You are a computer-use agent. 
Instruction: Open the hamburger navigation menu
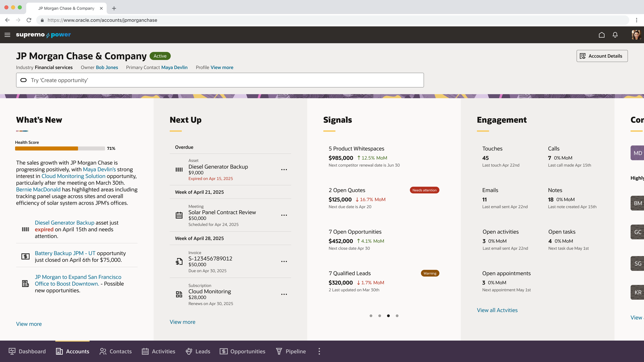[7, 35]
